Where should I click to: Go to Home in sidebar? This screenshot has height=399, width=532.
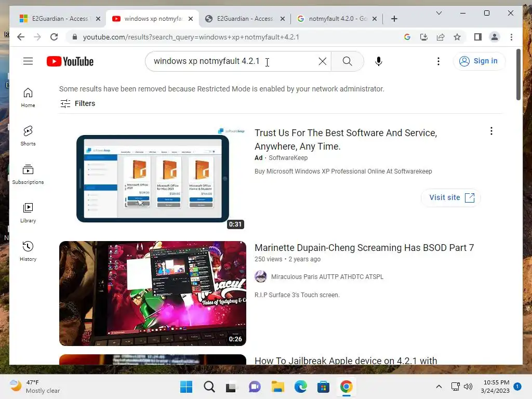[28, 98]
